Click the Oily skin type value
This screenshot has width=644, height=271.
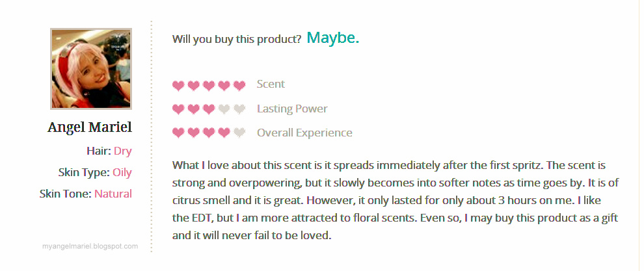[x=122, y=172]
